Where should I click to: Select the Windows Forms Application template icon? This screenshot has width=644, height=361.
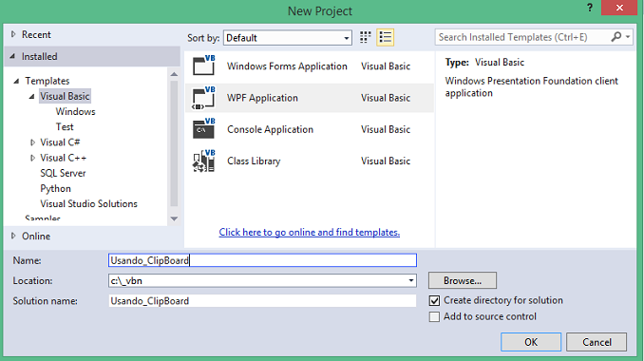pyautogui.click(x=203, y=66)
